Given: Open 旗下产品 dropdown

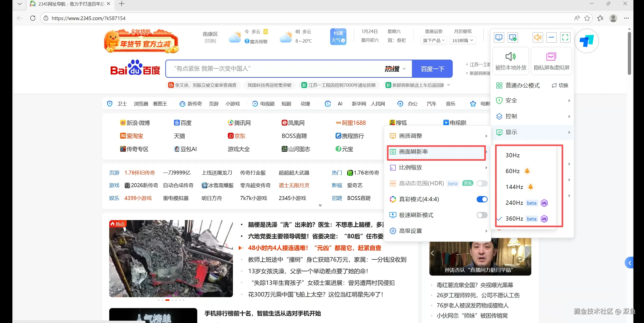Looking at the screenshot, I should coord(434,40).
